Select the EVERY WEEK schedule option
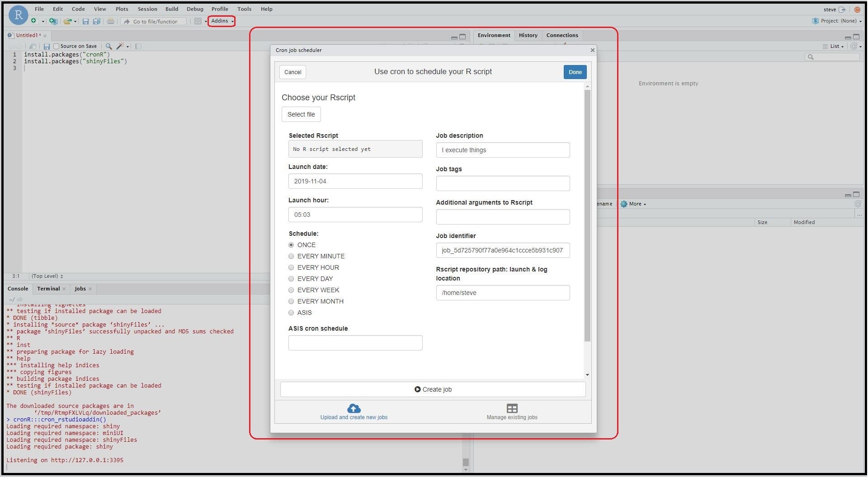868x477 pixels. click(x=291, y=290)
